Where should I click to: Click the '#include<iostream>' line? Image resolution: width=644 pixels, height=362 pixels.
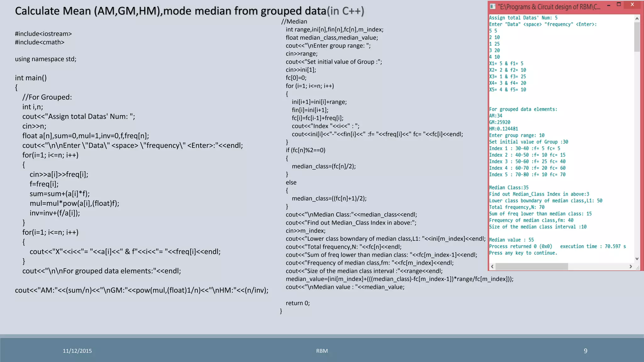click(43, 34)
